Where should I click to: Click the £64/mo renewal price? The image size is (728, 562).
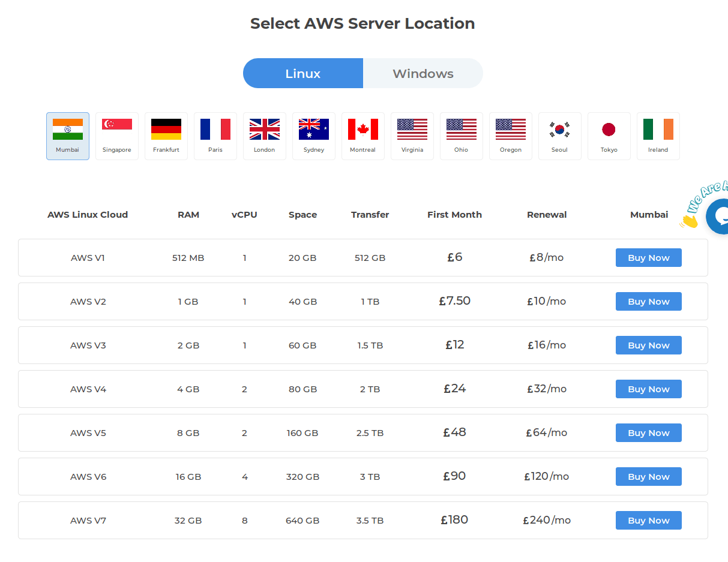point(547,432)
